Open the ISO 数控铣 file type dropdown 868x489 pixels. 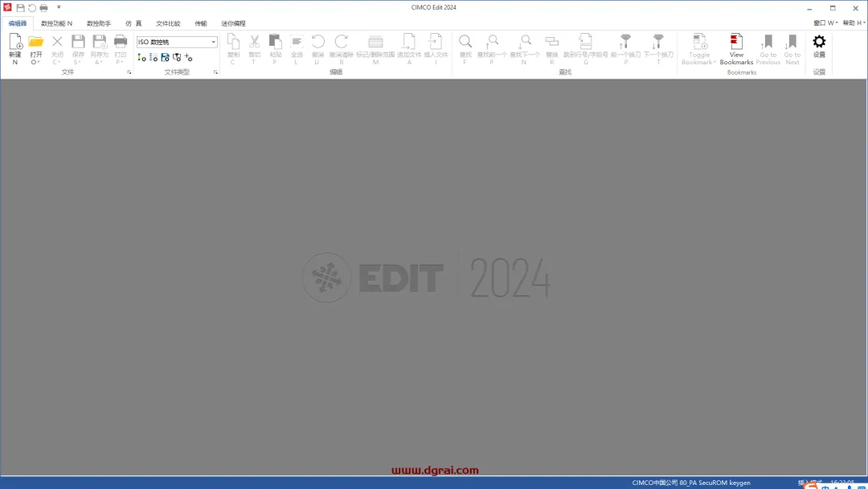[x=177, y=42]
